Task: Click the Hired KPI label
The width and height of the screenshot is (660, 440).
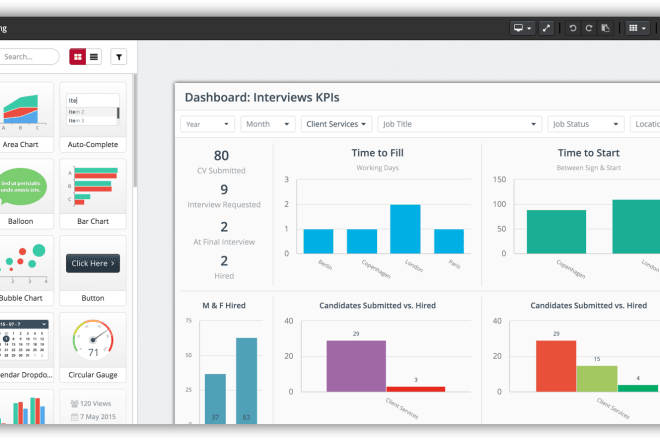Action: click(224, 276)
